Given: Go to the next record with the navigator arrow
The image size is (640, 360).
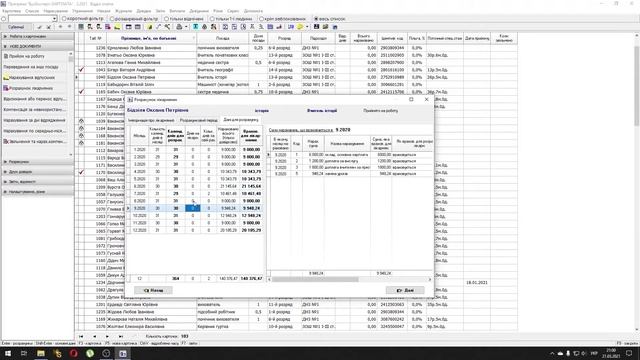Looking at the screenshot, I should pyautogui.click(x=107, y=336).
